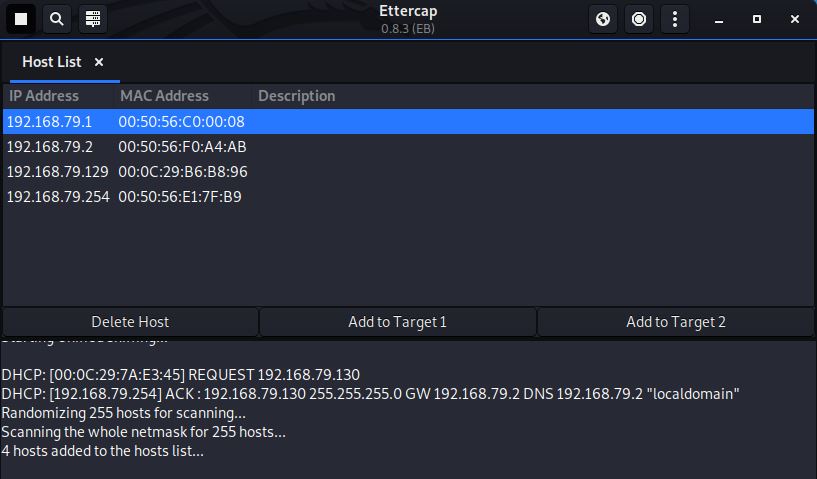
Task: Close the Host List tab
Action: 99,62
